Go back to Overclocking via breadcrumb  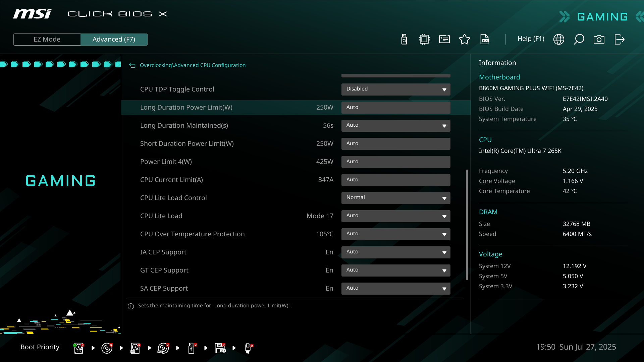(155, 65)
